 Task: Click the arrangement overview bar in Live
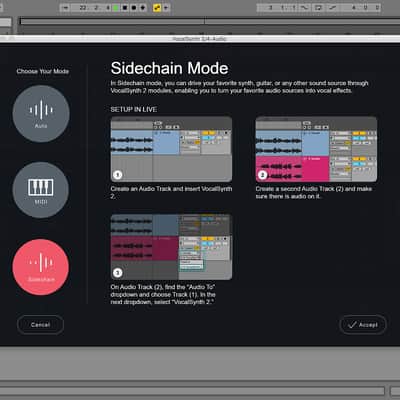[210, 21]
